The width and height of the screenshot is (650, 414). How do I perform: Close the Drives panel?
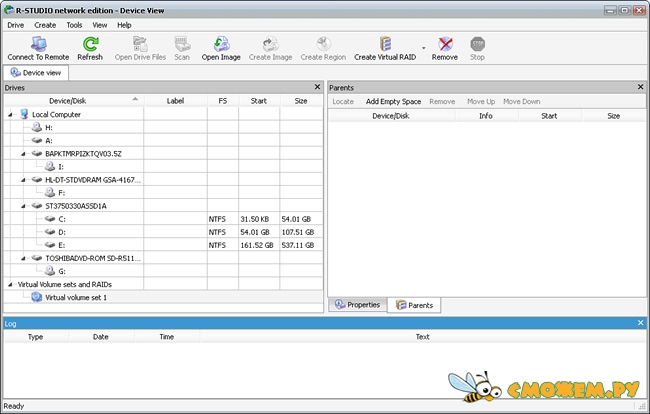(x=318, y=87)
